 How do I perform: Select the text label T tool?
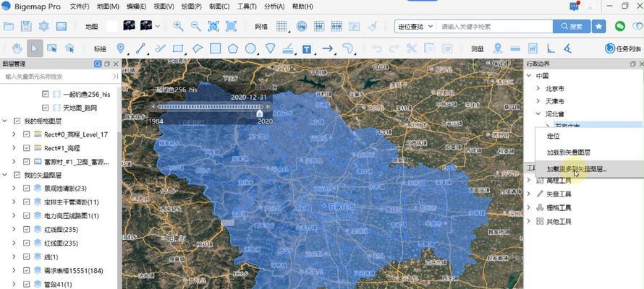tap(306, 49)
